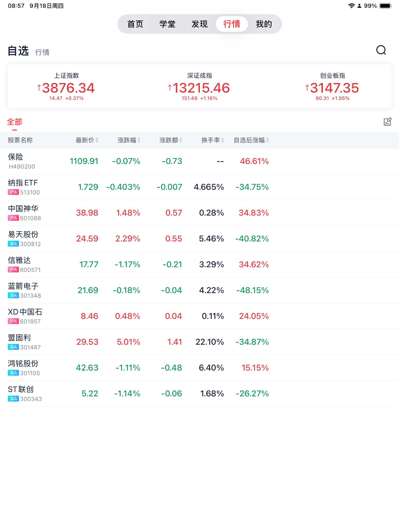The height and width of the screenshot is (532, 399).
Task: Tap the 深A badge for 盟固利
Action: 13,347
